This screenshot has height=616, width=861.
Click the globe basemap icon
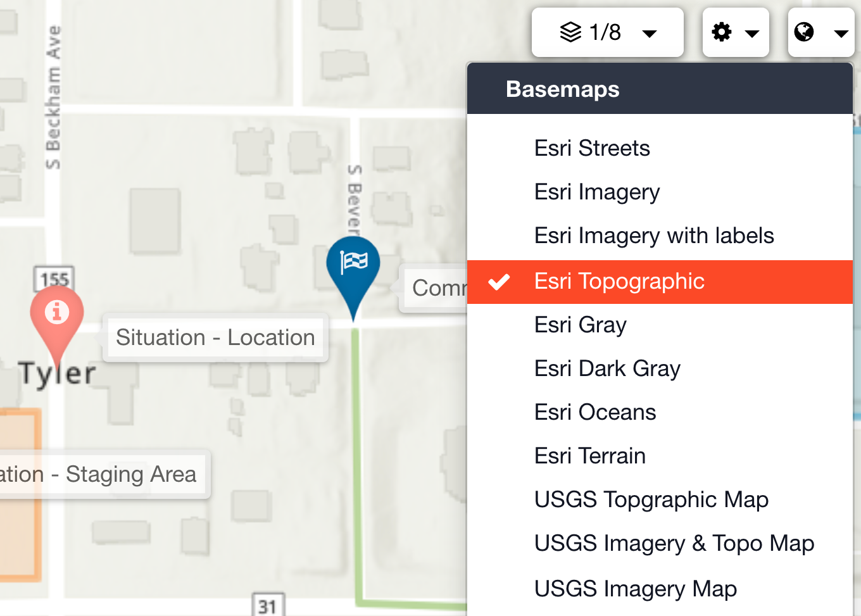[x=804, y=32]
